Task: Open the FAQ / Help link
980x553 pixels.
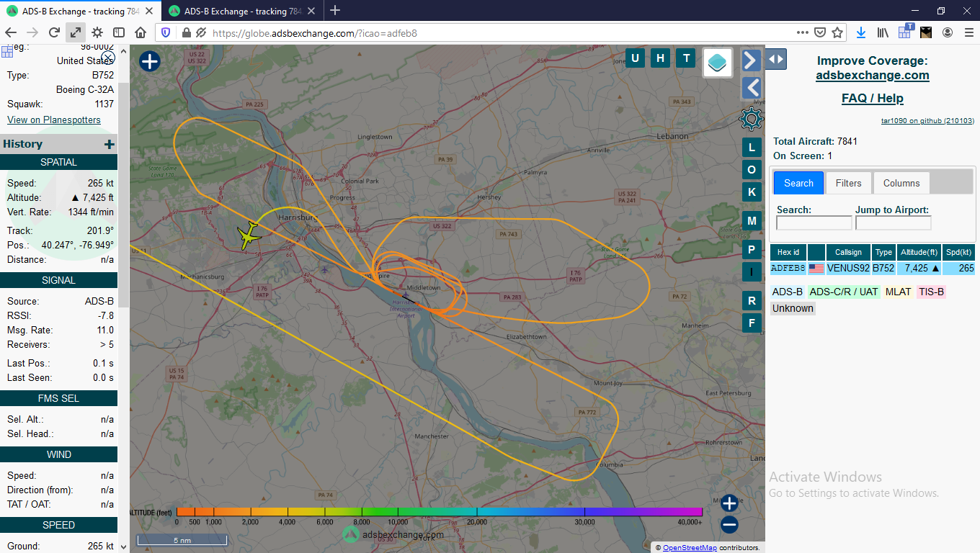Action: click(873, 98)
